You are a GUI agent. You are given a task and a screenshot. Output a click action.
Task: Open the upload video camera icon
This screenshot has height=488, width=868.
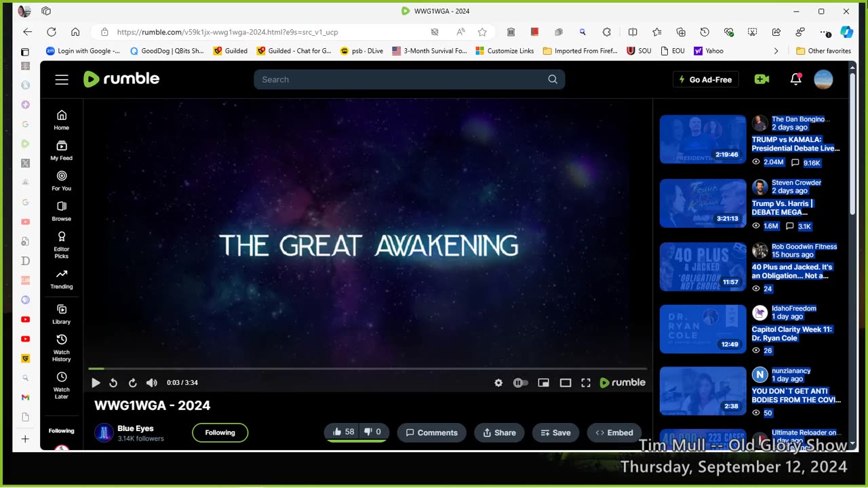(x=762, y=79)
